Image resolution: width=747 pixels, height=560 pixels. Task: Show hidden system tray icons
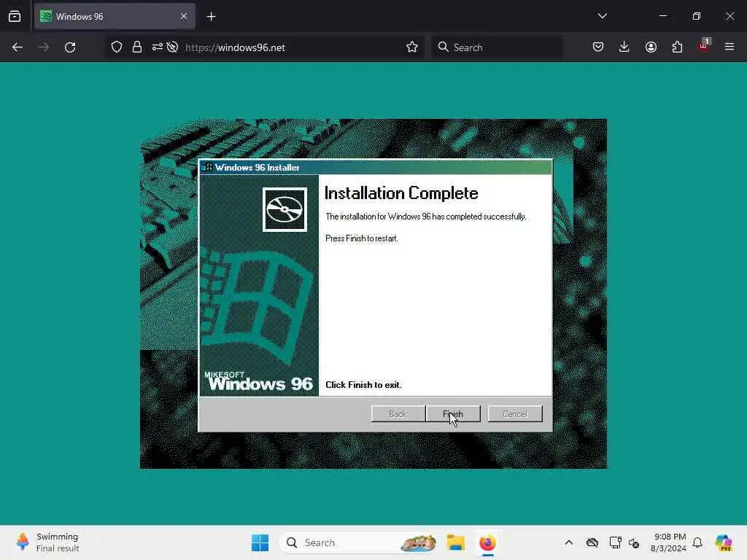click(x=569, y=542)
